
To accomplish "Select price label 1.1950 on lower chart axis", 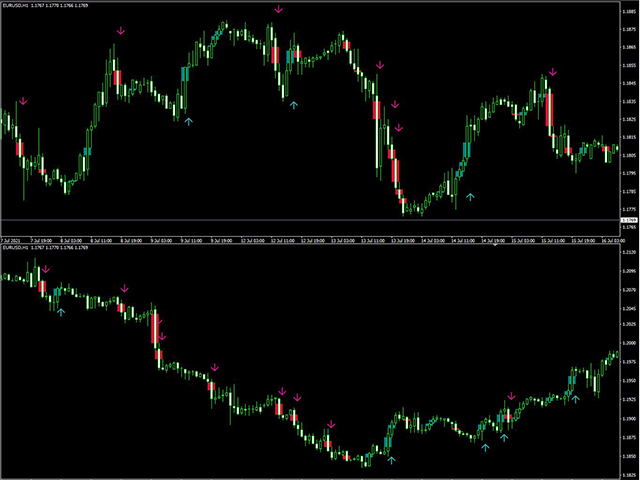I will tap(629, 381).
